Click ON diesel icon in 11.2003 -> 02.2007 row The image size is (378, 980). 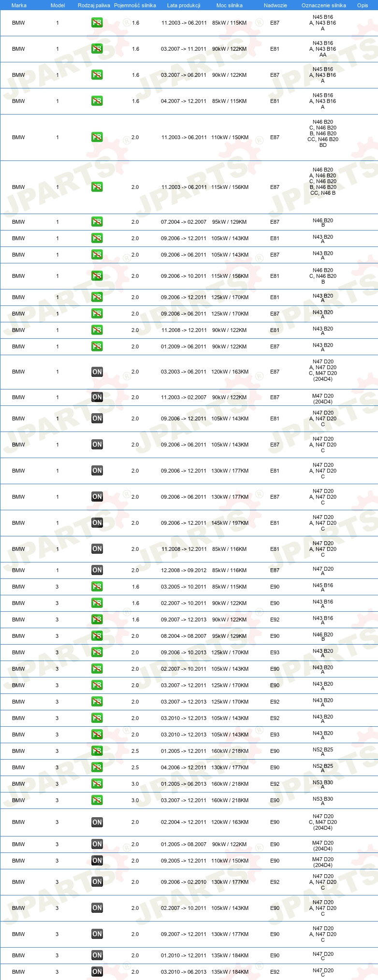coord(97,397)
